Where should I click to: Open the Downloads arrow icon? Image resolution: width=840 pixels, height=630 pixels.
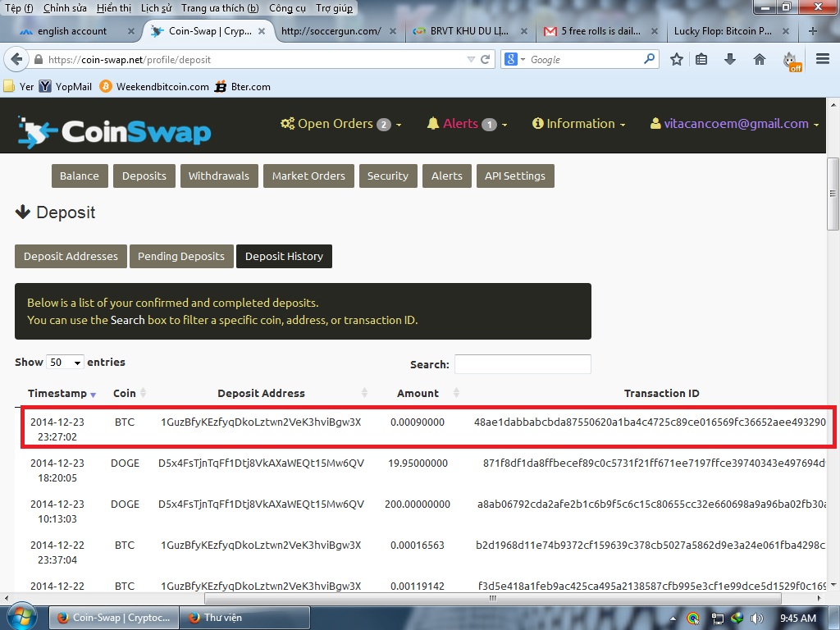(729, 59)
